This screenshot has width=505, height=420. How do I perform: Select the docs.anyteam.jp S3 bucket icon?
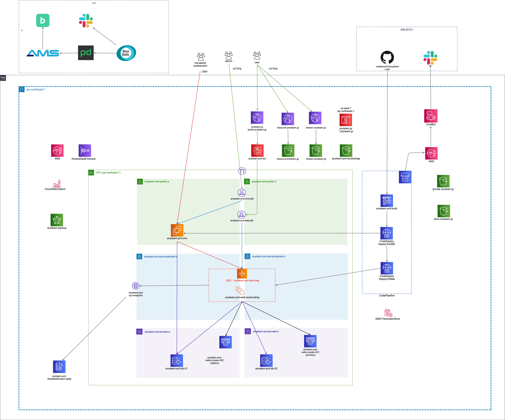(444, 211)
